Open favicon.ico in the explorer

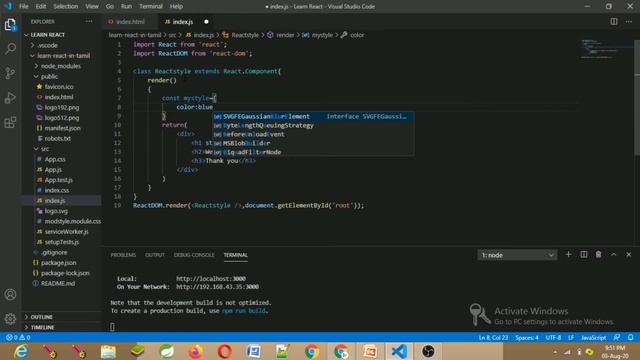click(x=59, y=87)
